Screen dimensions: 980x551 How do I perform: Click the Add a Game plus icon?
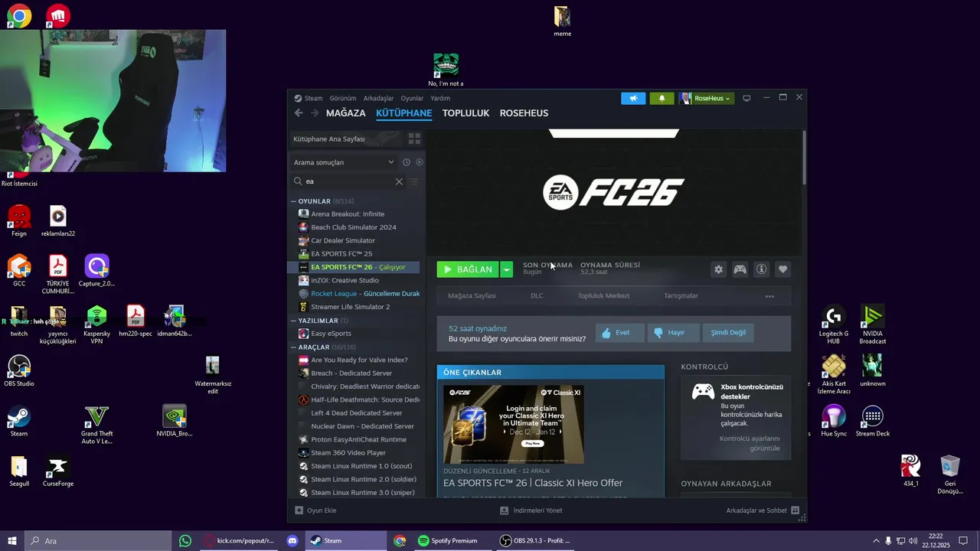(x=299, y=510)
